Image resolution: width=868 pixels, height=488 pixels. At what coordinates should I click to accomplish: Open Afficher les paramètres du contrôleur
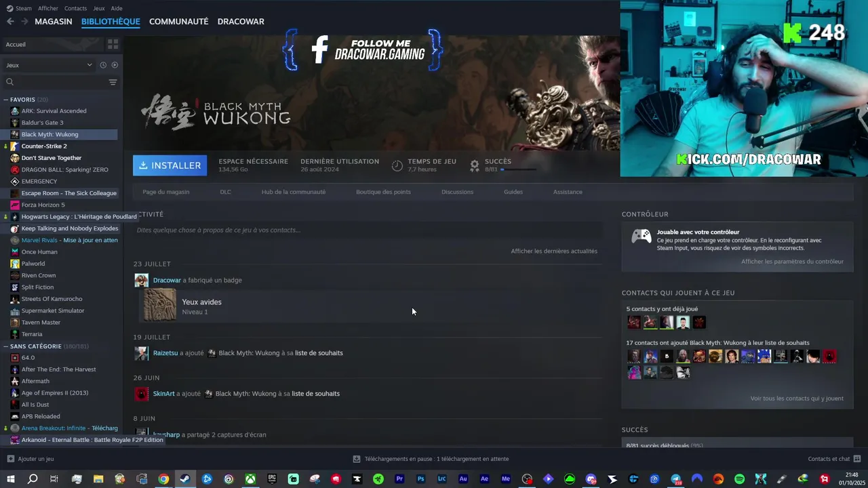pos(792,262)
